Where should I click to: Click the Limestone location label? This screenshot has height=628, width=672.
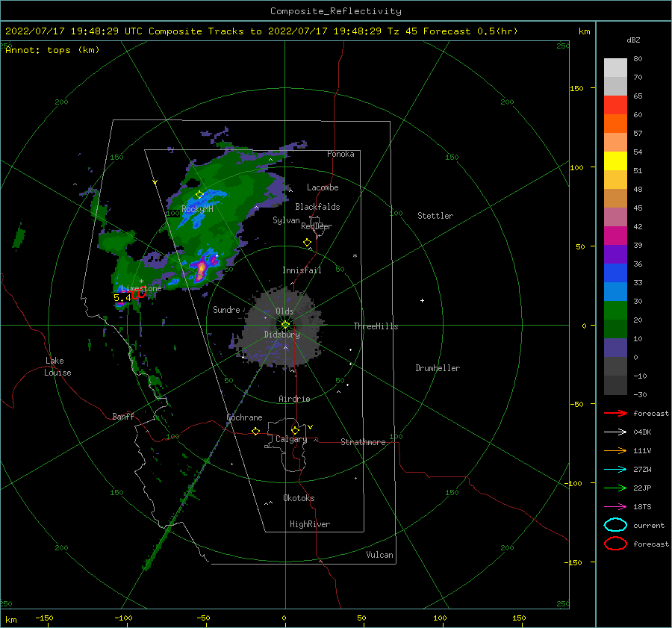point(141,288)
